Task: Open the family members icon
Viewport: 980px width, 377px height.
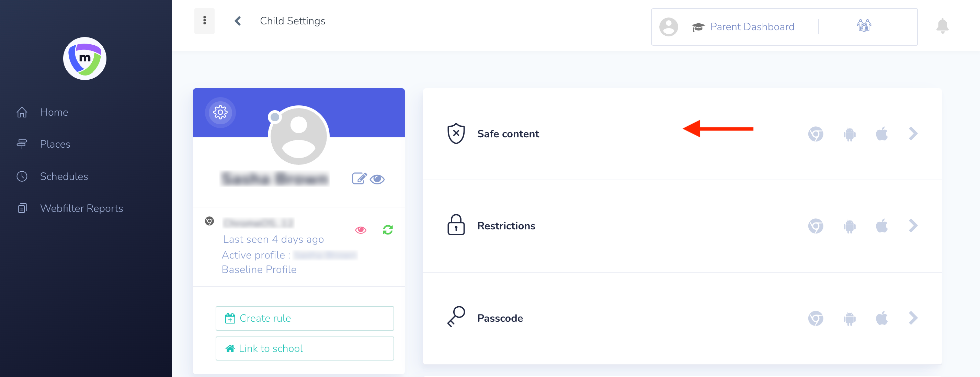Action: point(864,26)
